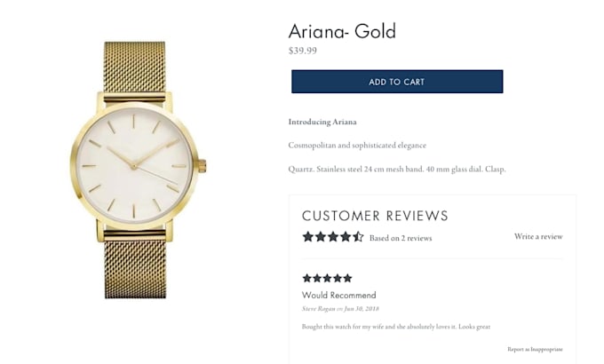
Task: Click the Based on 2 reviews text
Action: tap(401, 238)
